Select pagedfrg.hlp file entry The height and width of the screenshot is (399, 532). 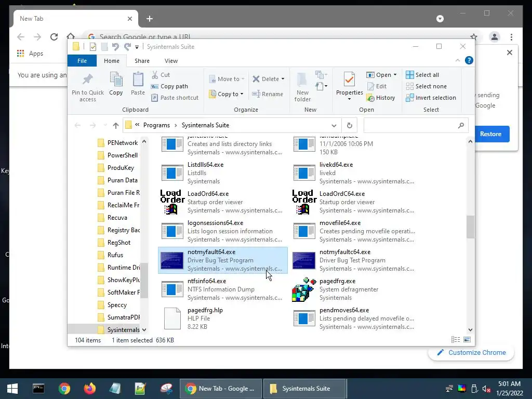click(222, 318)
